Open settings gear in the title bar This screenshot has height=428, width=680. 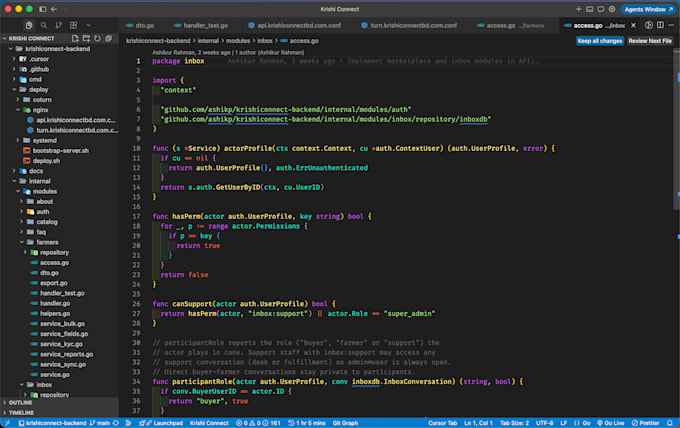point(612,9)
